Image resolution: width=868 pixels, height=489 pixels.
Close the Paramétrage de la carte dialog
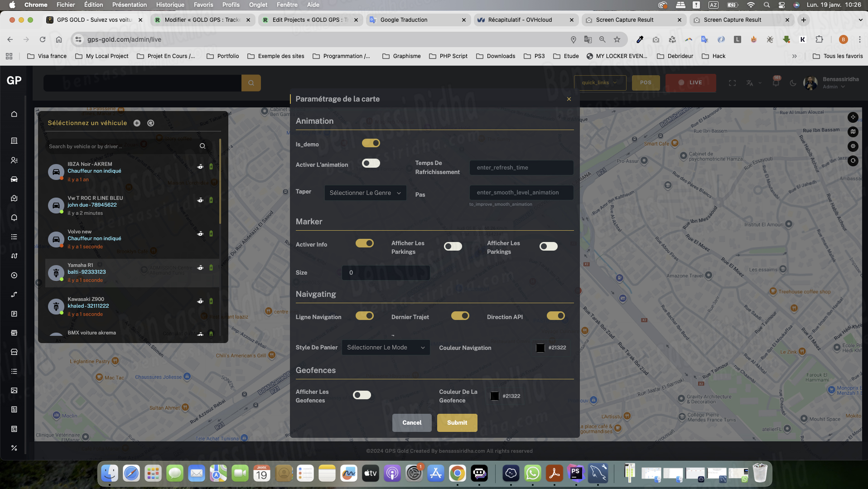tap(569, 99)
